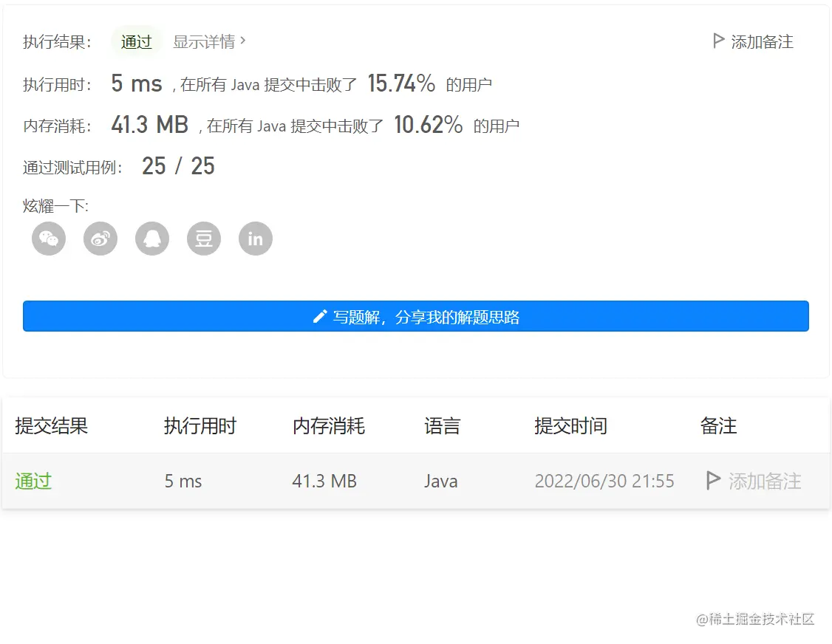Viewport: 832px width, 644px height.
Task: Click the pencil icon on blue button
Action: [x=320, y=317]
